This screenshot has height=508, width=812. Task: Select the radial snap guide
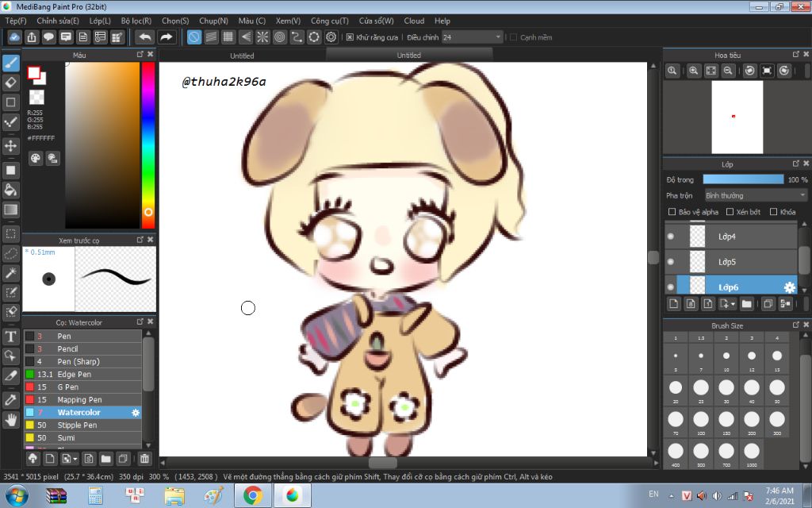262,37
